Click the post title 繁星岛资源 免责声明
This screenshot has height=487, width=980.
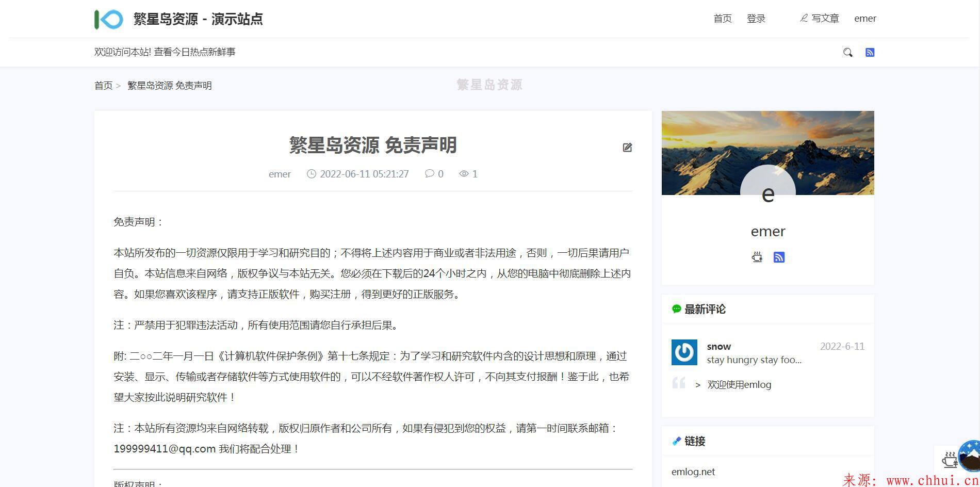point(373,145)
